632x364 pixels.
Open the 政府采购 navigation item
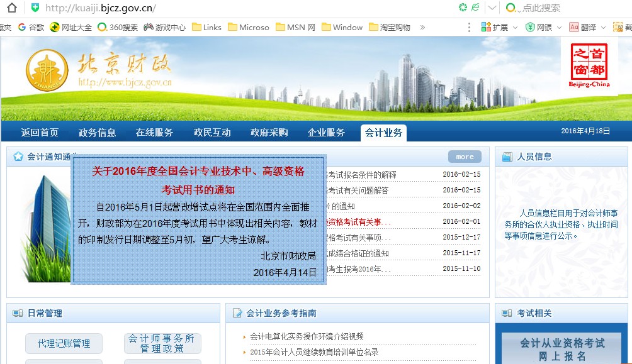tap(269, 133)
